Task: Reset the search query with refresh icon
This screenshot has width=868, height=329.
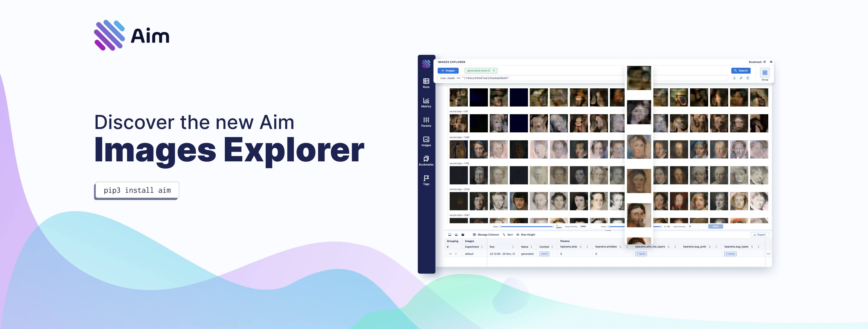Action: (734, 78)
